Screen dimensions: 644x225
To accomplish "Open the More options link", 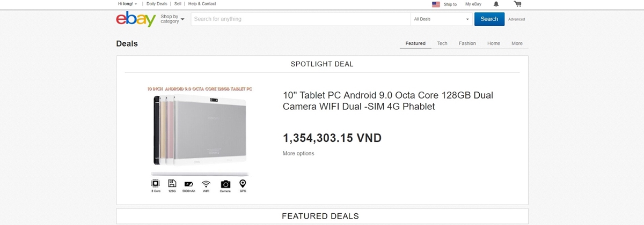I will [298, 154].
